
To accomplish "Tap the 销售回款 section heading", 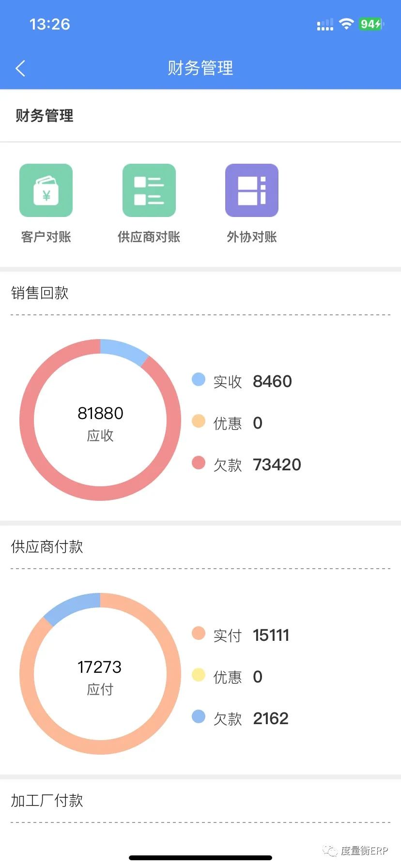I will coord(40,293).
